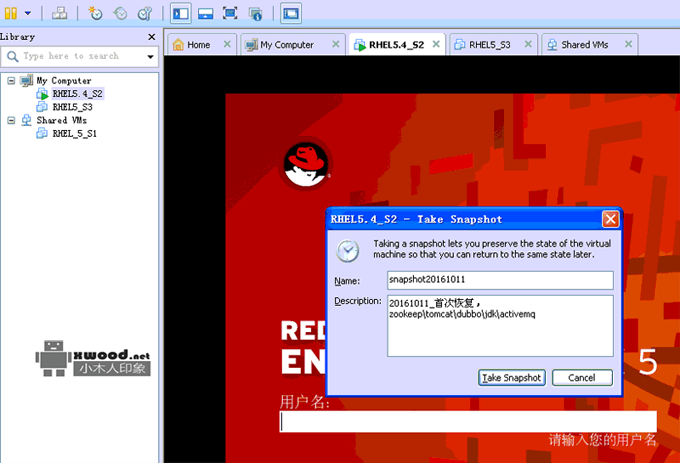Viewport: 680px width, 463px height.
Task: Click the clock icon in snapshot dialog
Action: click(347, 251)
